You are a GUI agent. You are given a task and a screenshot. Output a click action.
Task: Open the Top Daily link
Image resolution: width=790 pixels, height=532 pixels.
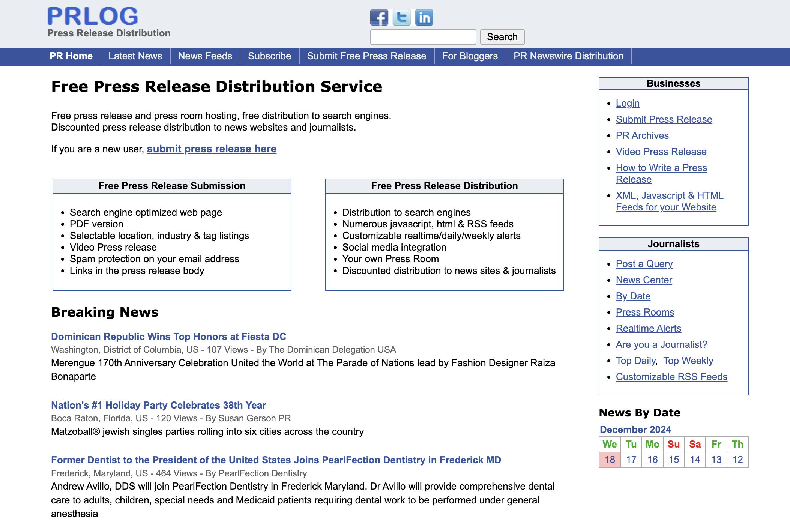tap(636, 361)
